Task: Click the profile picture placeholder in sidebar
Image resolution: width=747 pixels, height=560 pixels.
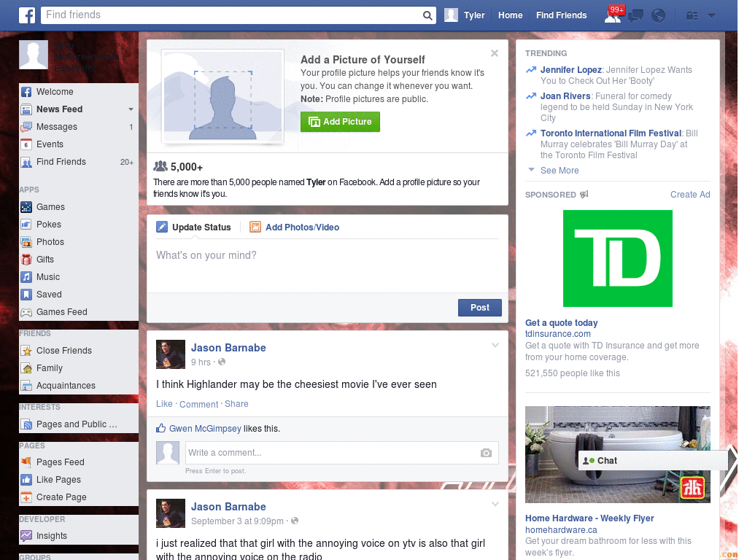Action: (x=34, y=55)
